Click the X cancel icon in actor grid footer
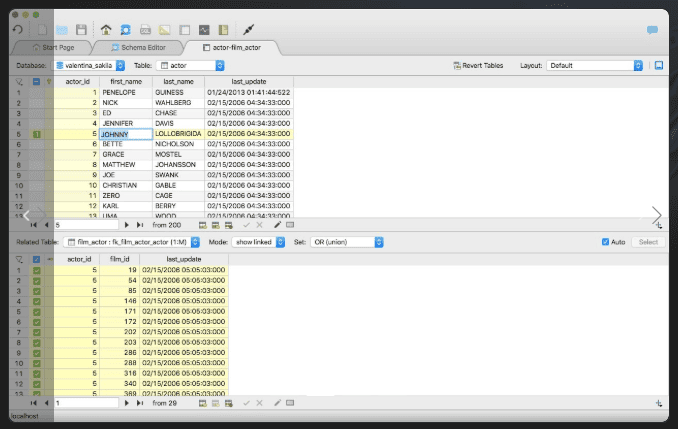This screenshot has height=429, width=678. 259,225
